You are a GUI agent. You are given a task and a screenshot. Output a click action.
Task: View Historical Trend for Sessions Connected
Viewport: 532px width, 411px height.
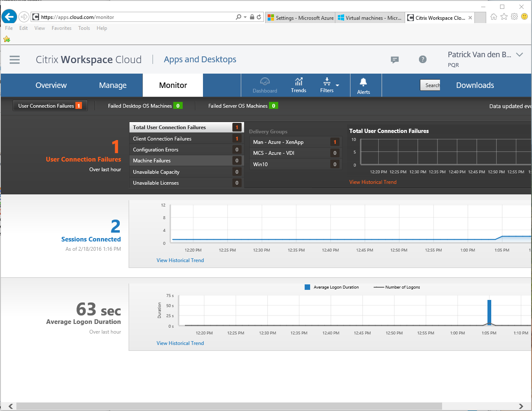click(x=180, y=260)
